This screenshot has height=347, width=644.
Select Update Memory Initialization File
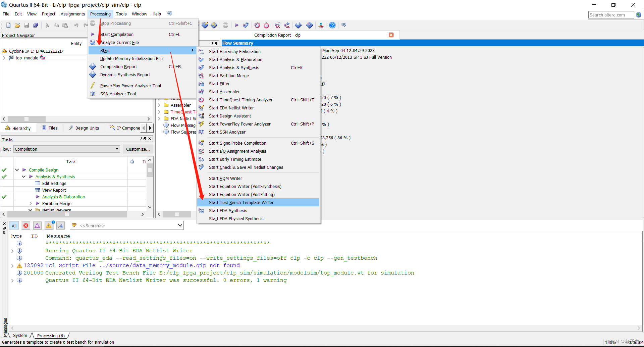[x=143, y=58]
